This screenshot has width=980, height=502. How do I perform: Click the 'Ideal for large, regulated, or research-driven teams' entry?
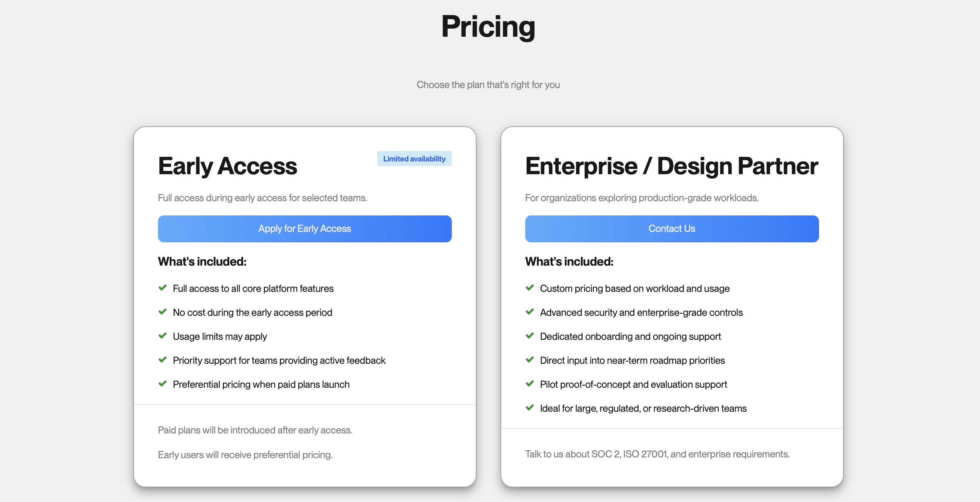point(643,408)
